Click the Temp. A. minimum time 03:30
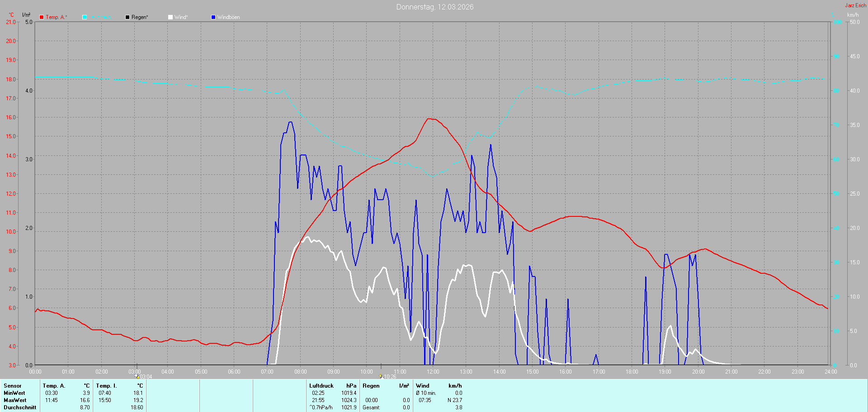 [52, 393]
